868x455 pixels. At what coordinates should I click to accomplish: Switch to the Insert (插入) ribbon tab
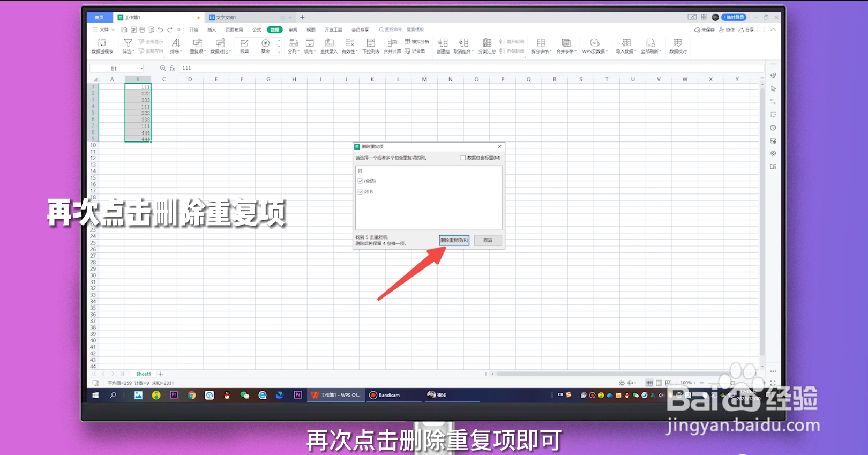tap(212, 30)
